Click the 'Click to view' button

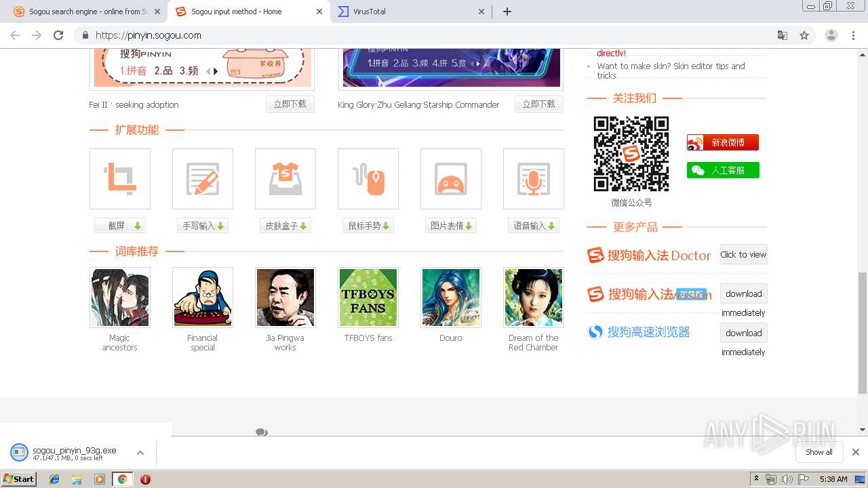point(743,255)
